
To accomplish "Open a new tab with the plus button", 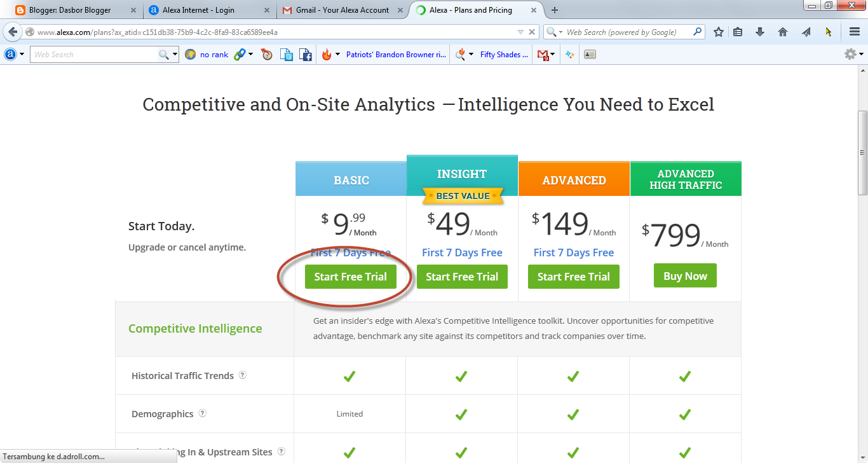I will [x=555, y=10].
